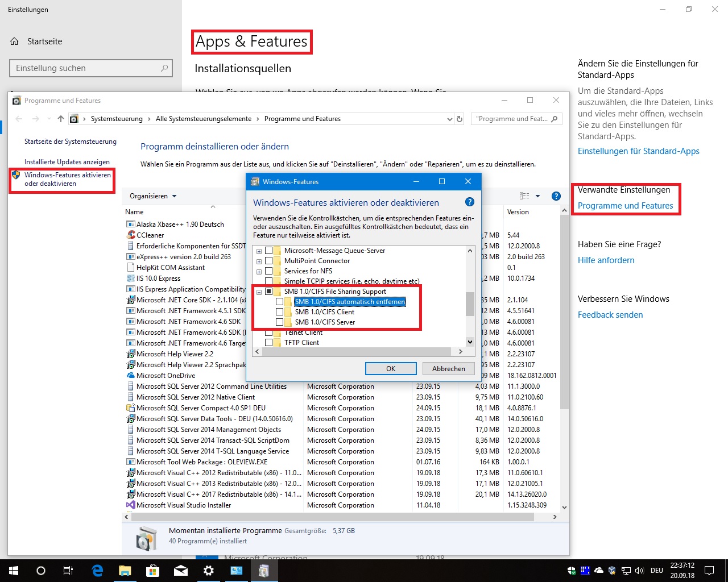
Task: Select Microsoft OneDrive program icon in list
Action: tap(131, 376)
